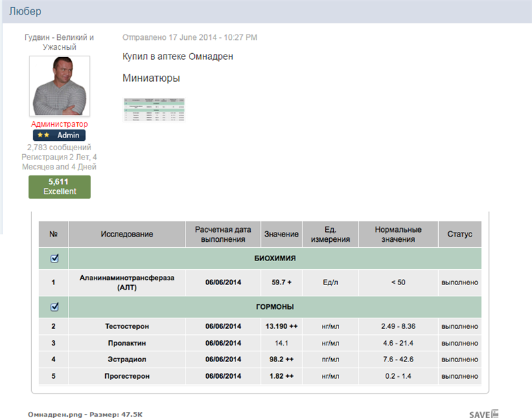Open the user's avatar photo
Image resolution: width=532 pixels, height=418 pixels.
(x=59, y=86)
